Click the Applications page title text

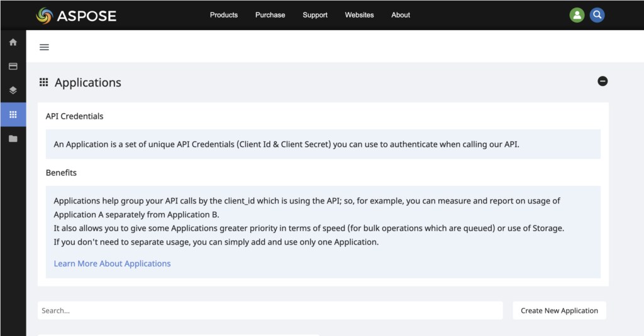88,83
